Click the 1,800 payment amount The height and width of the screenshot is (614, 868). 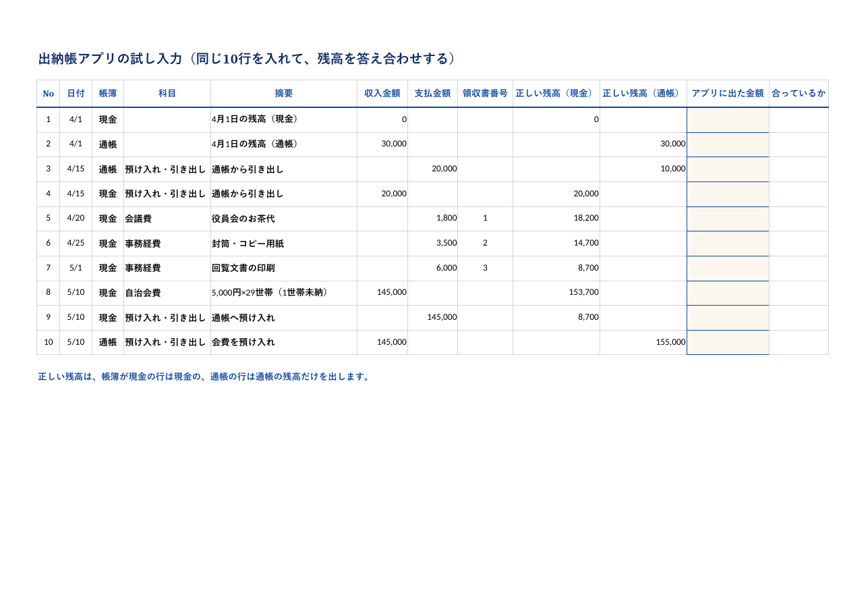point(432,219)
